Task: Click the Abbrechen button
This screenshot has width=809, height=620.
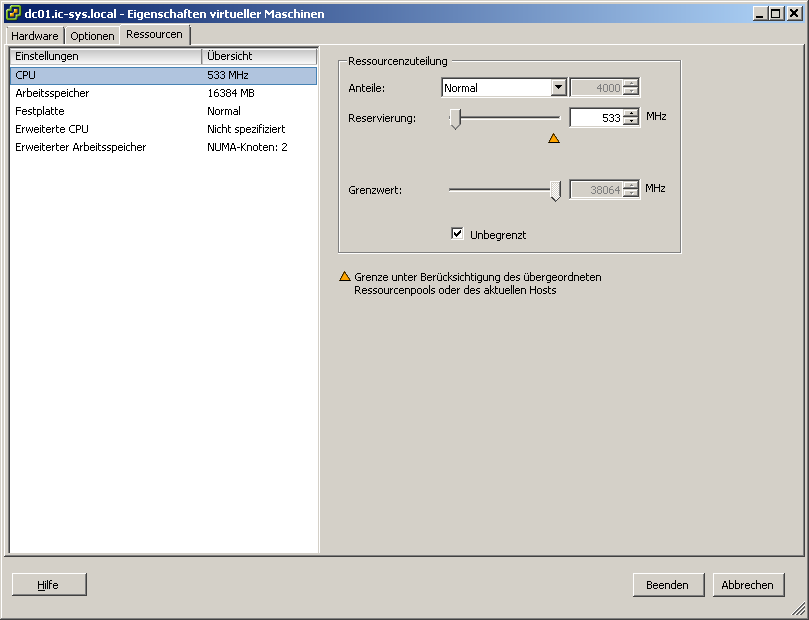Action: tap(748, 585)
